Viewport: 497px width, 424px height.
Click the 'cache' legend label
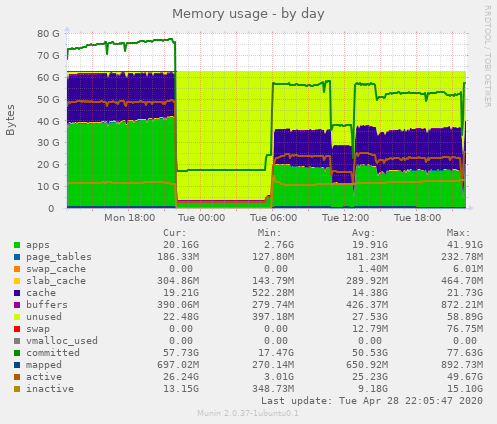coord(41,293)
